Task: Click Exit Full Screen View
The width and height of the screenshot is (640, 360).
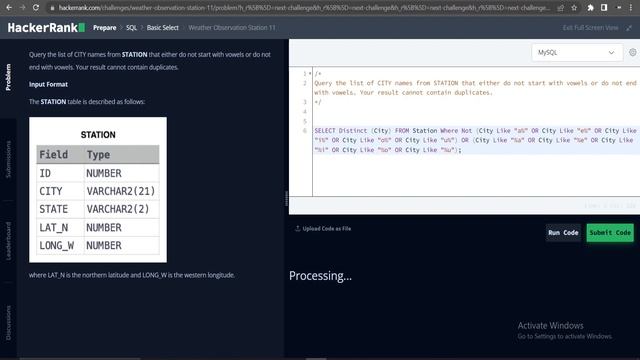Action: point(590,28)
